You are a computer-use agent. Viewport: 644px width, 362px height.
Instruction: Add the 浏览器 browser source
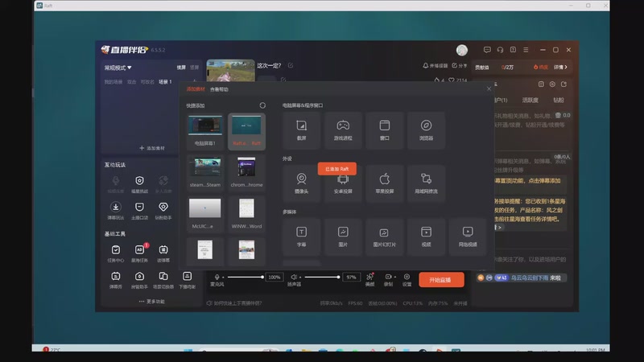426,130
